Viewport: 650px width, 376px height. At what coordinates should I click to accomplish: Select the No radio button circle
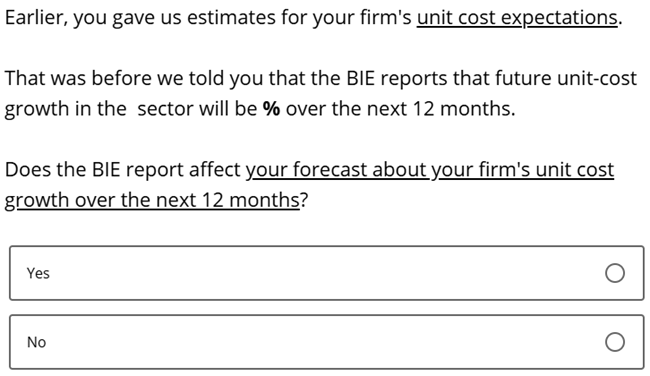click(x=615, y=342)
